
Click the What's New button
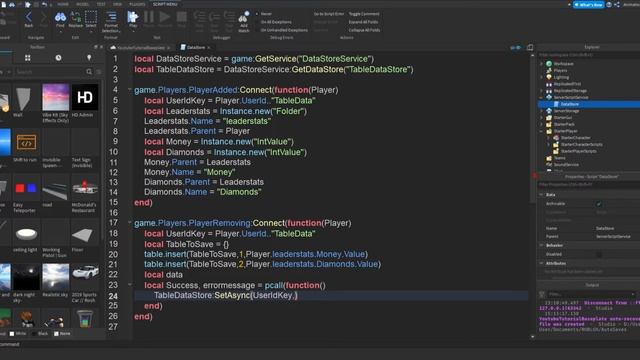click(589, 4)
